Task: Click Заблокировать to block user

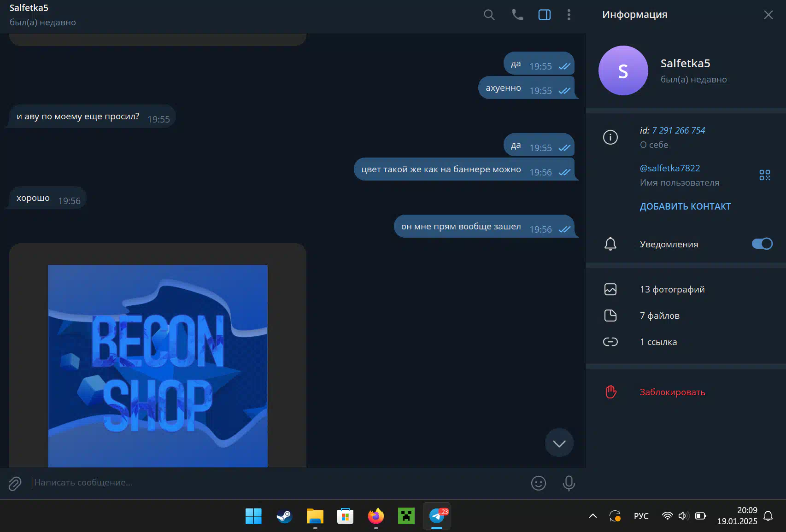Action: 672,392
